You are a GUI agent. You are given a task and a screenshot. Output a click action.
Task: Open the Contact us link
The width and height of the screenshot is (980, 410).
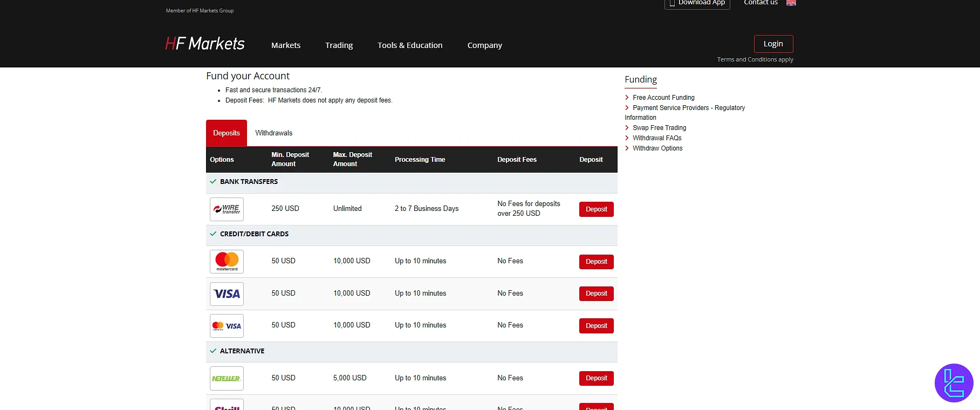(x=760, y=3)
